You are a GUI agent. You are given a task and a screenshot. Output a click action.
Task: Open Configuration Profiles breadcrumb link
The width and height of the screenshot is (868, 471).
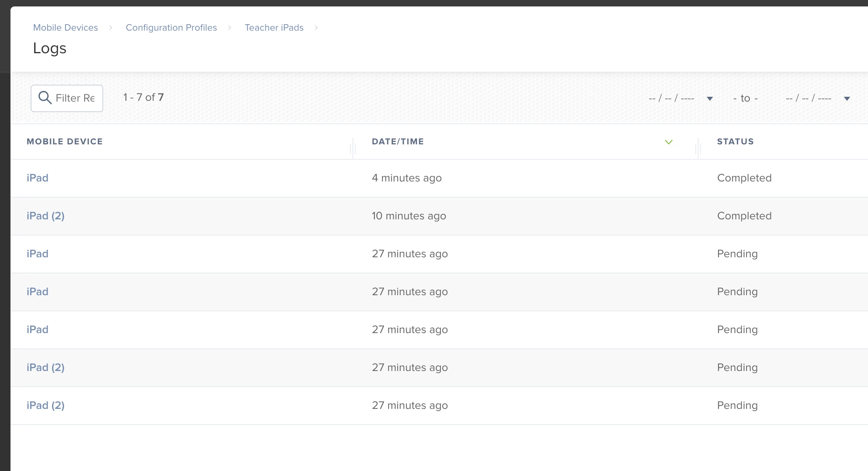click(x=171, y=27)
